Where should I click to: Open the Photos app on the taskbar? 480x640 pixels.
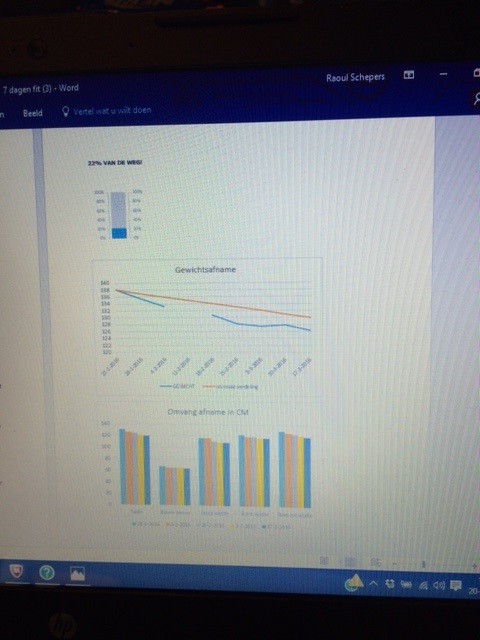pyautogui.click(x=78, y=574)
